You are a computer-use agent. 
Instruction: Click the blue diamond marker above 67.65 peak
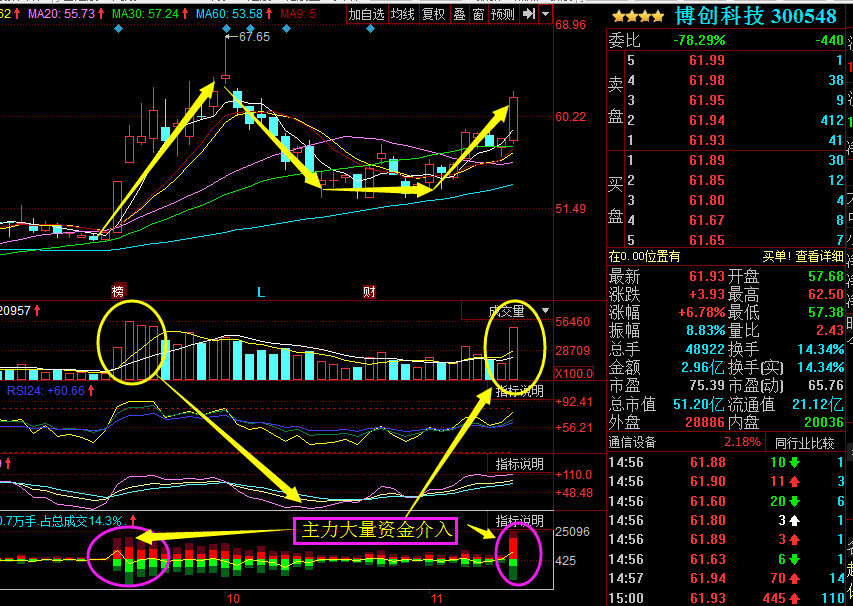pyautogui.click(x=228, y=28)
